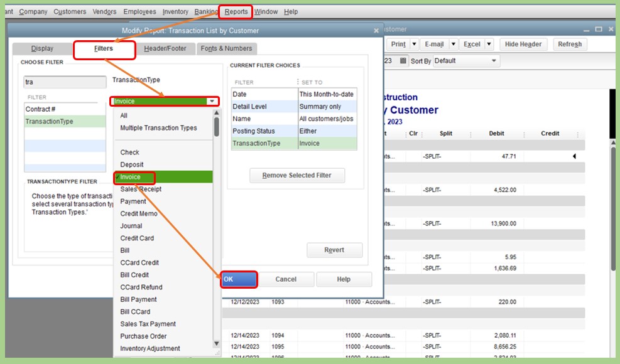
Task: Open the Window menu
Action: pos(266,12)
